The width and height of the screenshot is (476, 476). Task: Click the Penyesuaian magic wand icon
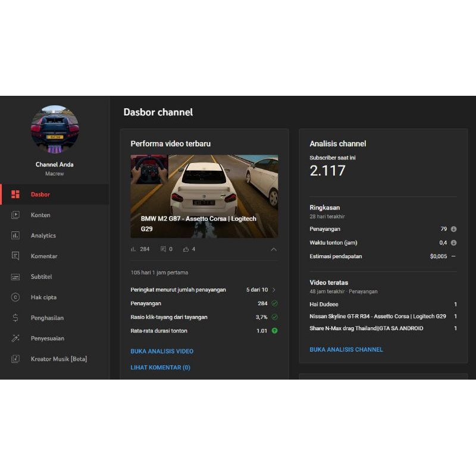[x=17, y=338]
